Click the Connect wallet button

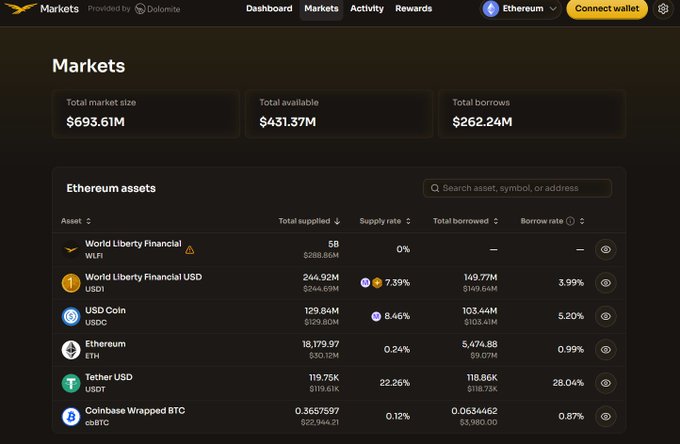(x=607, y=9)
